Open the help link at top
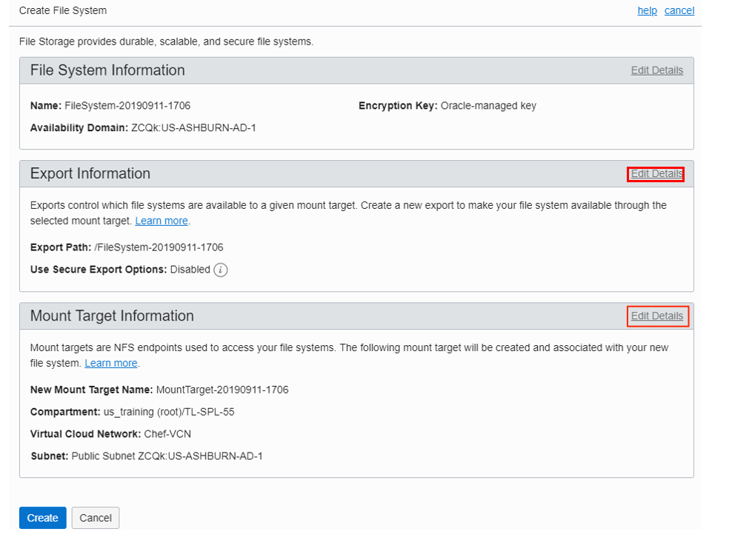The height and width of the screenshot is (560, 732). pyautogui.click(x=647, y=10)
